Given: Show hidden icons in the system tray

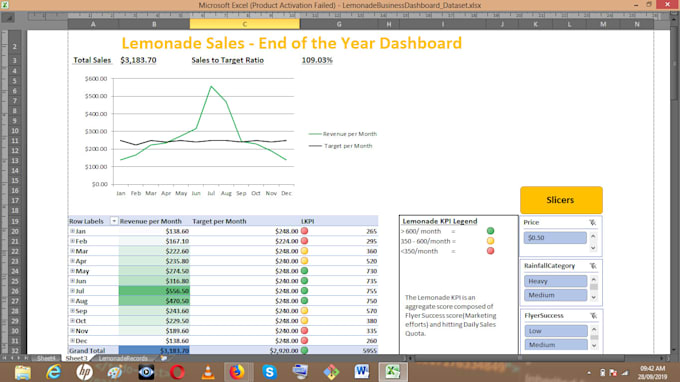Looking at the screenshot, I should [x=589, y=373].
